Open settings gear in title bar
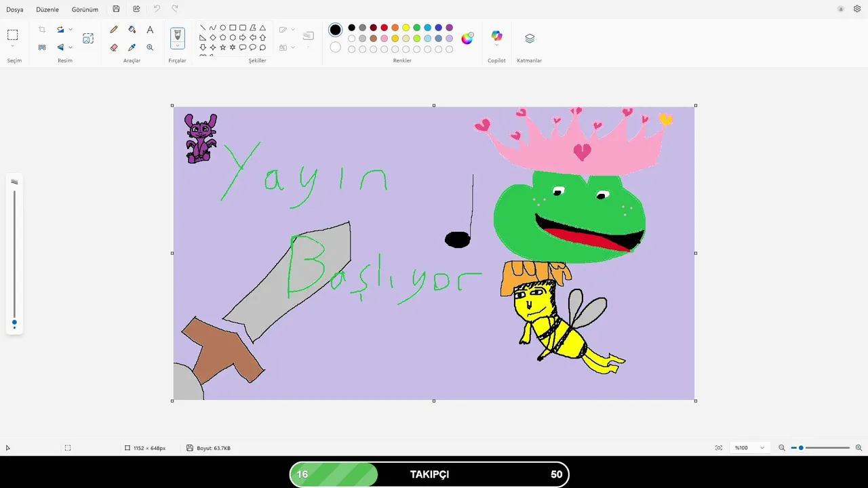Screen dimensions: 868x488 pos(857,9)
